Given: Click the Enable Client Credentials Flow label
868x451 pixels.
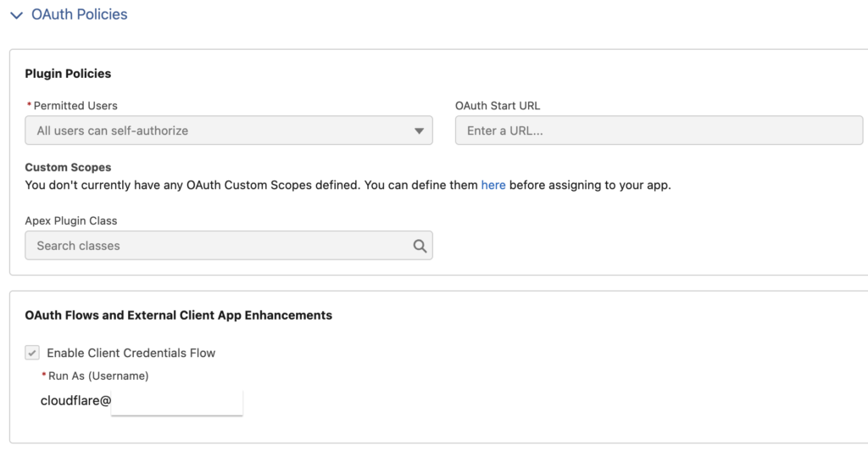Looking at the screenshot, I should coord(131,353).
